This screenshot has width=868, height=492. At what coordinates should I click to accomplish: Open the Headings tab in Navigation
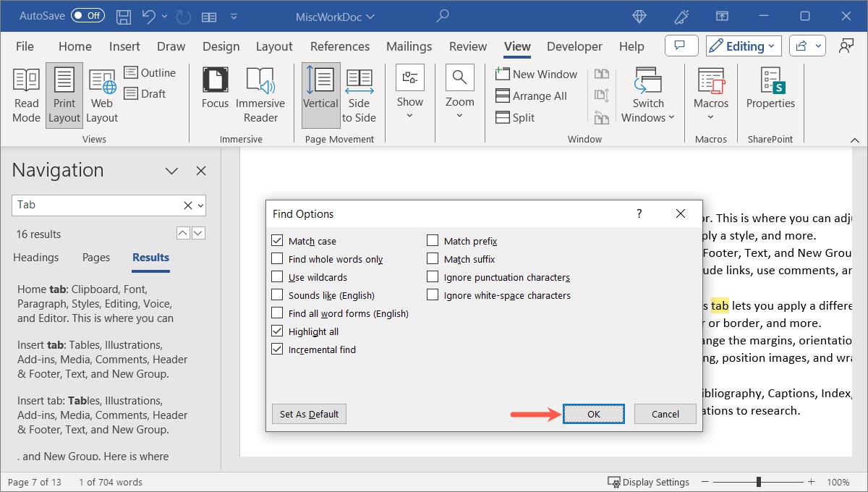[x=35, y=258]
